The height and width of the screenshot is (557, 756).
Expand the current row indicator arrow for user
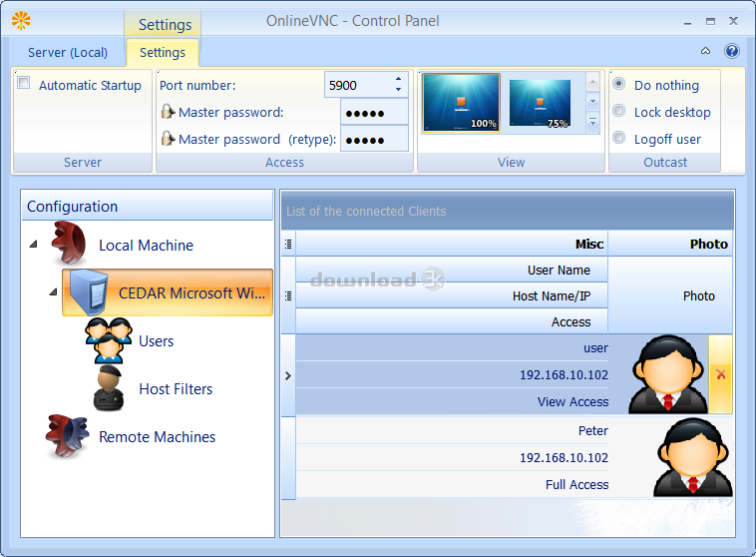coord(288,375)
